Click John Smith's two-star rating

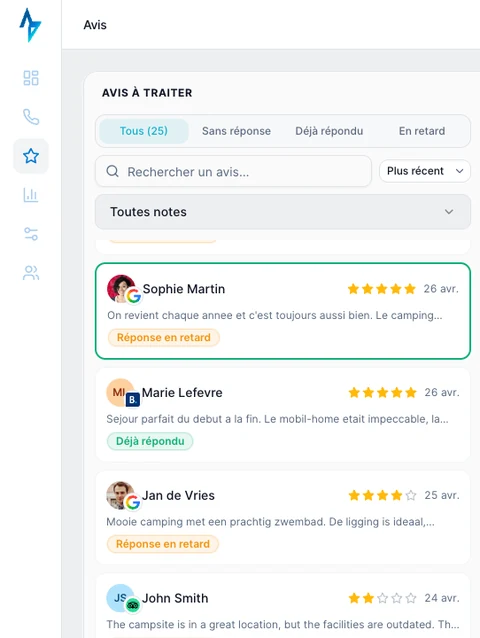pos(382,598)
